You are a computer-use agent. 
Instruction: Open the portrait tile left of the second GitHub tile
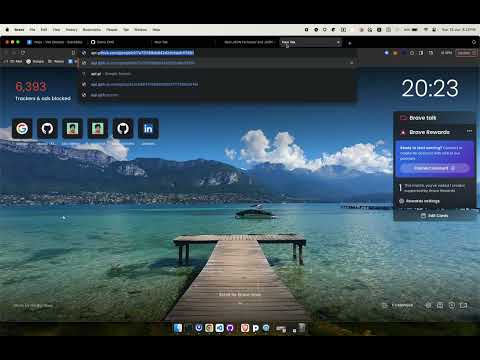tap(98, 128)
